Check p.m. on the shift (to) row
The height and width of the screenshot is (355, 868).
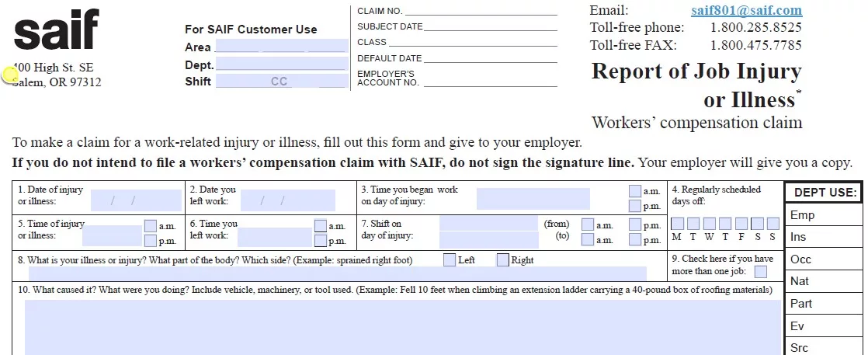(x=635, y=240)
